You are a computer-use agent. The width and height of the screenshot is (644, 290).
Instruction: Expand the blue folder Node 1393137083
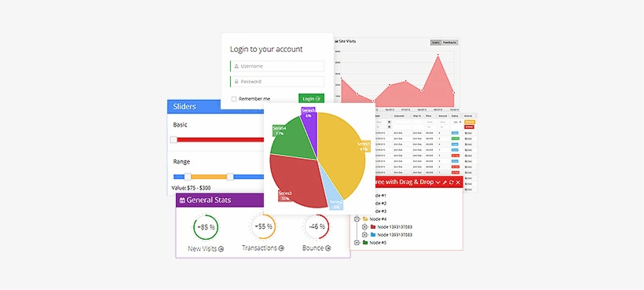pyautogui.click(x=364, y=234)
